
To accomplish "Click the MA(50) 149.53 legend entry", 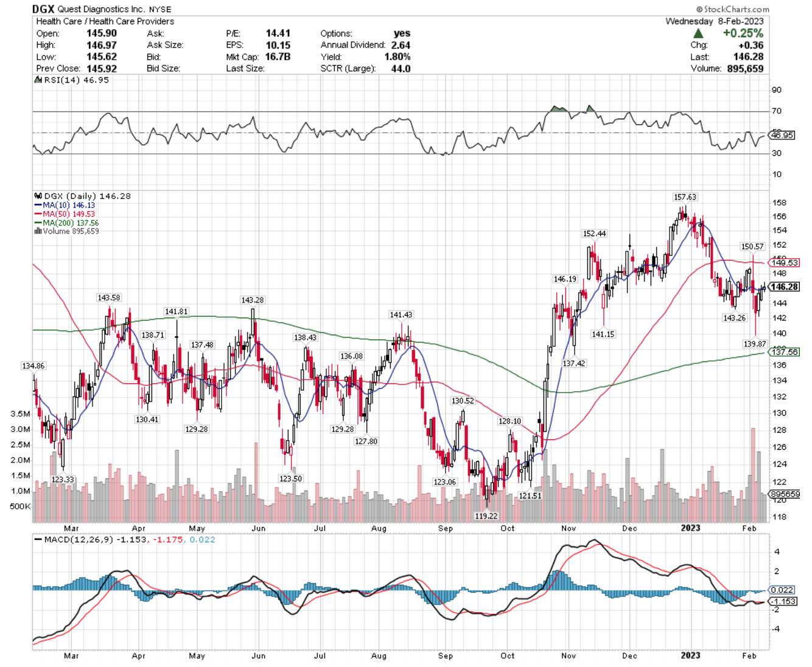I will tap(65, 214).
